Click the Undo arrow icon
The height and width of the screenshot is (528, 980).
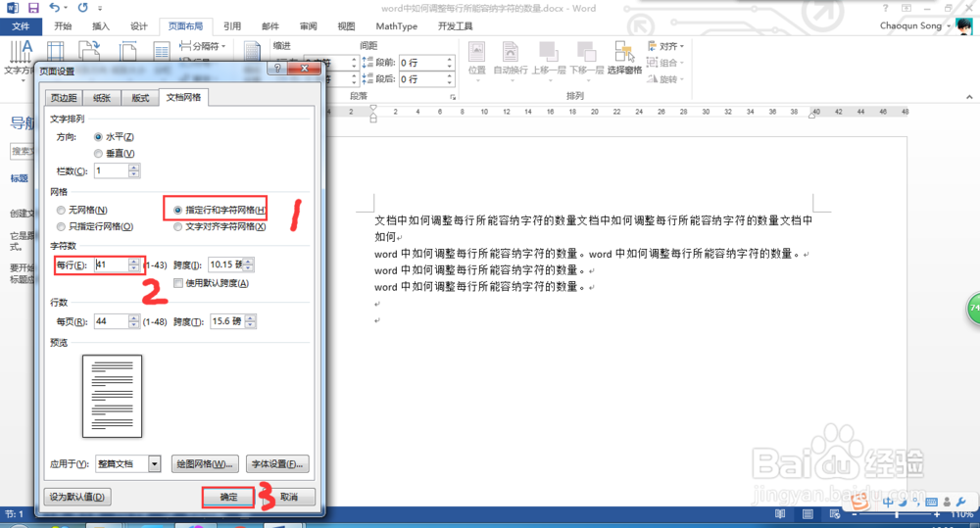click(x=55, y=8)
